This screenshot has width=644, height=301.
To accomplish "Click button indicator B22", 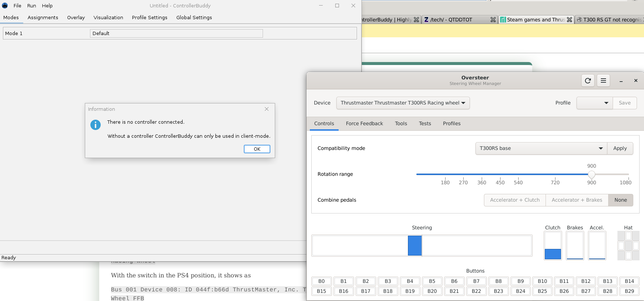I will pos(477,291).
